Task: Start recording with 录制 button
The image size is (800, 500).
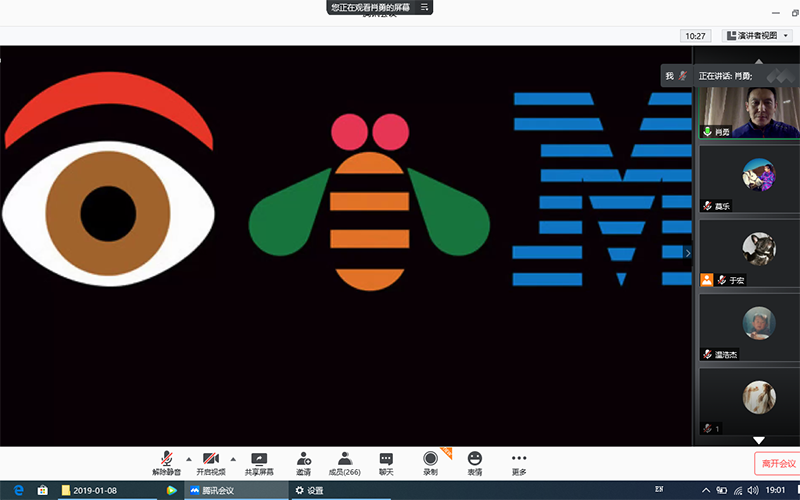Action: [x=431, y=464]
